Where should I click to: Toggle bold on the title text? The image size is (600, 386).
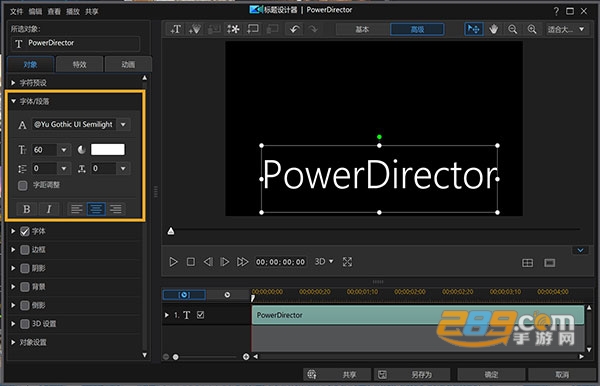pos(26,209)
